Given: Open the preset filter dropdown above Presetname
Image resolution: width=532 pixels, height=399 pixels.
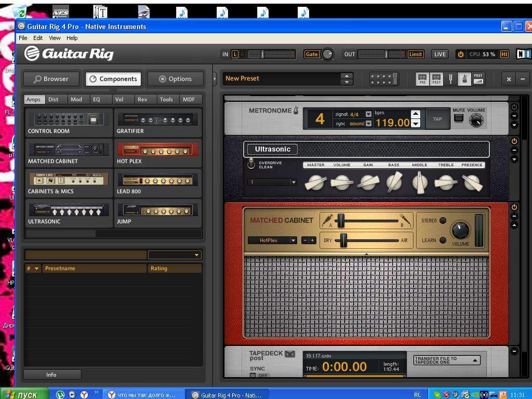Looking at the screenshot, I should (x=175, y=255).
